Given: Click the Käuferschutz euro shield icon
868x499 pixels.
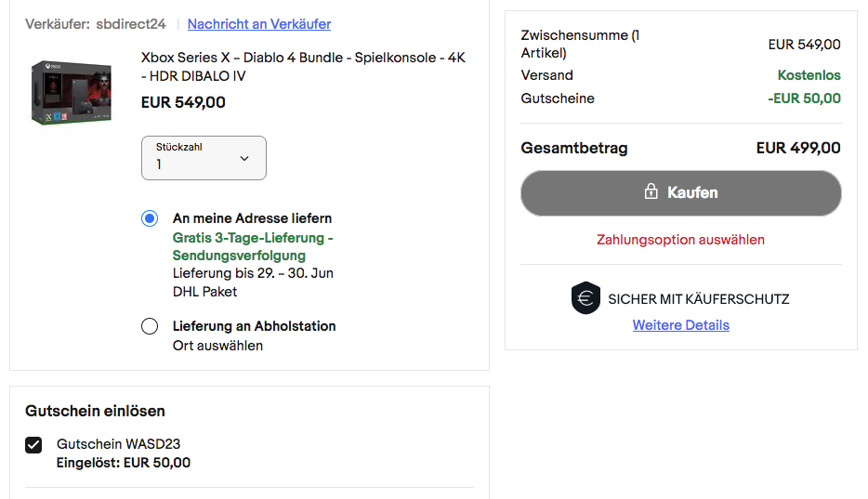Looking at the screenshot, I should pos(585,298).
